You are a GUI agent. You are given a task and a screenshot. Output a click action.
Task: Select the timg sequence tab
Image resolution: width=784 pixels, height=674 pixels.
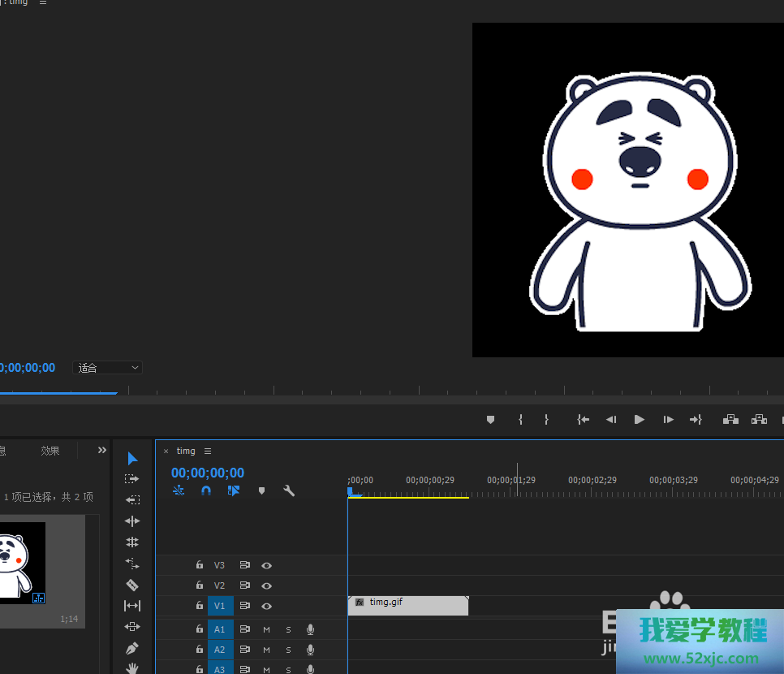point(186,451)
